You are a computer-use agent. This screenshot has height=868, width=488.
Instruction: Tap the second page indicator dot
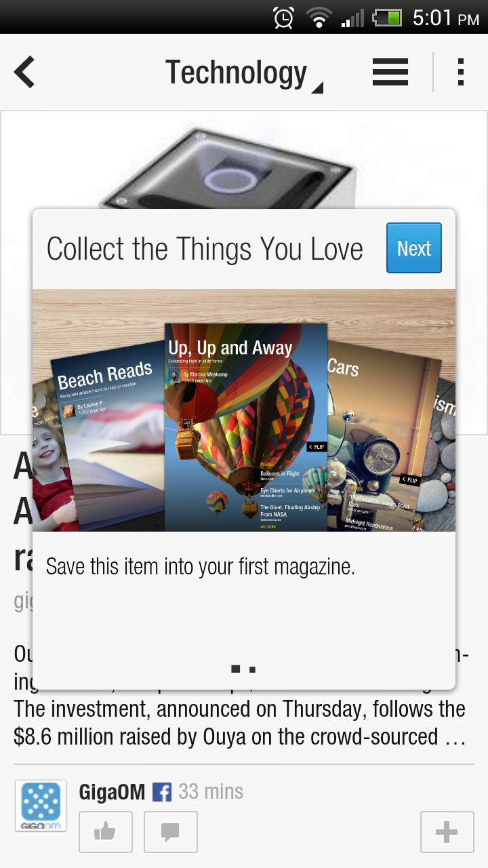(x=252, y=669)
